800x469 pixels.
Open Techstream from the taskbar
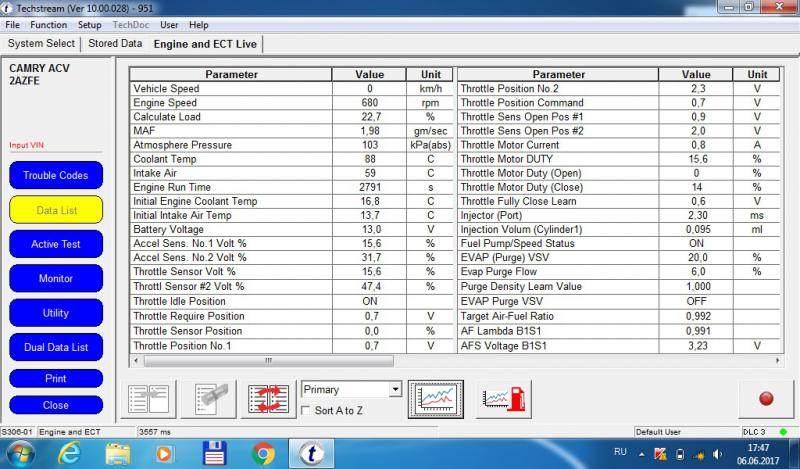pyautogui.click(x=311, y=453)
